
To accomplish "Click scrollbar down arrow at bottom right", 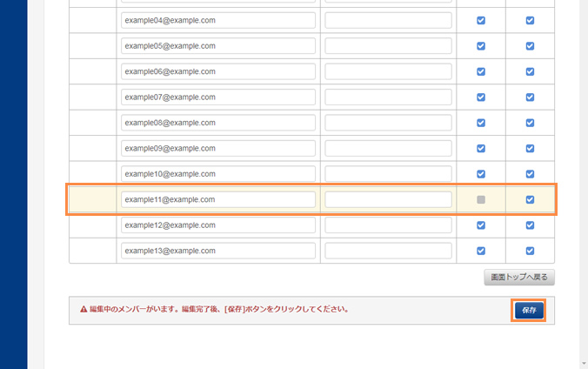I will point(582,363).
